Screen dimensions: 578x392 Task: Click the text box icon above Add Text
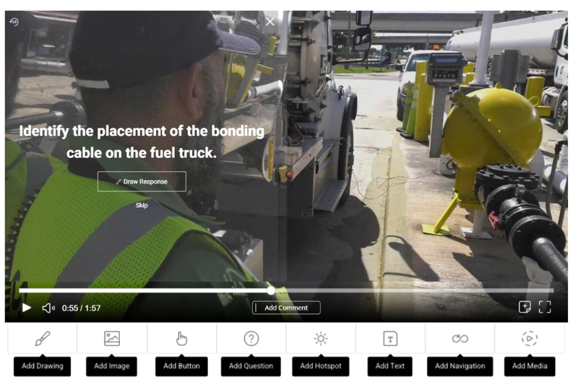point(390,339)
